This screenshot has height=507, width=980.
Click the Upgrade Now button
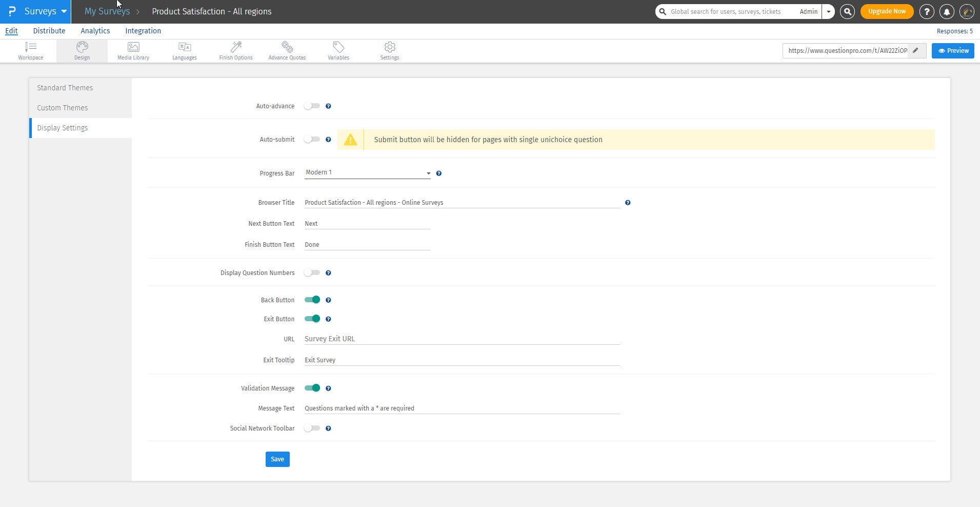pos(887,11)
